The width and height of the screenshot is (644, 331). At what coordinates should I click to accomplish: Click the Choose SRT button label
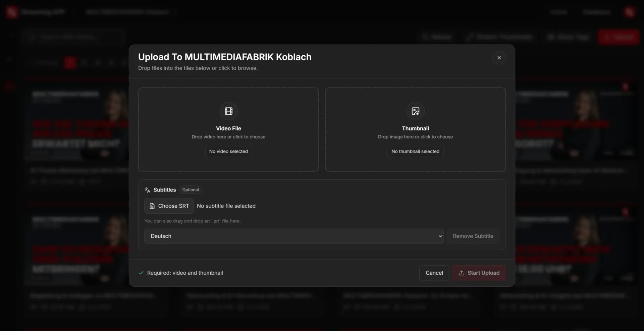coord(173,206)
